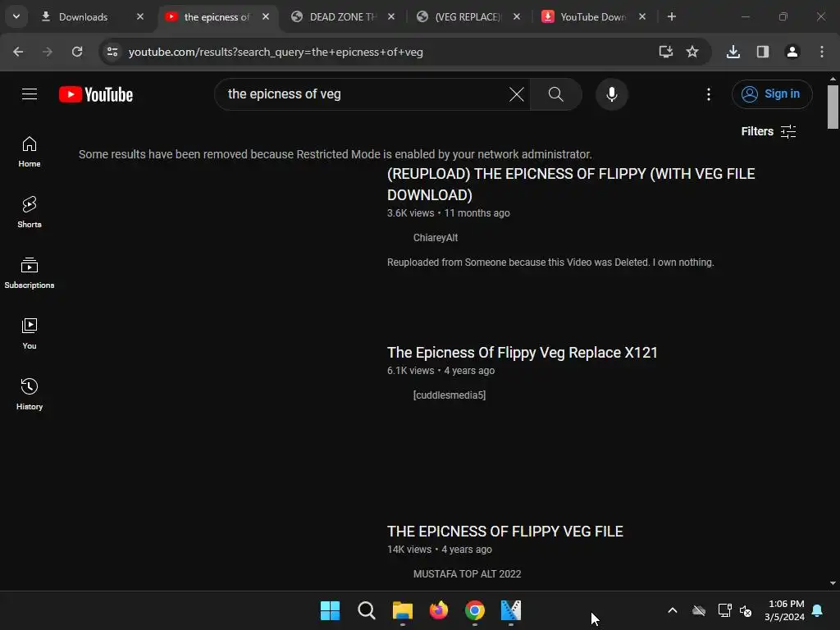Open the Windows Start menu
Viewport: 840px width, 630px height.
pyautogui.click(x=330, y=610)
